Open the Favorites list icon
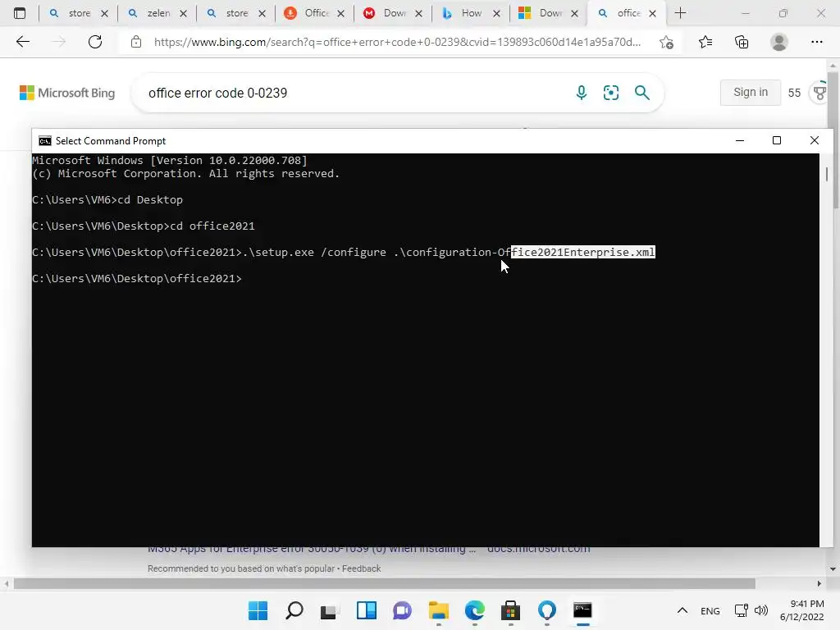 pos(705,42)
